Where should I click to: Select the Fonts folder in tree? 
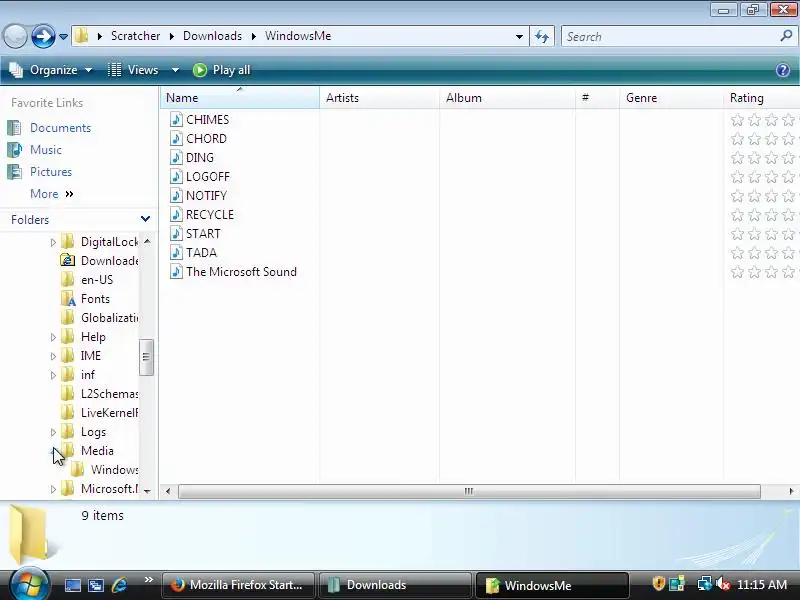[95, 298]
